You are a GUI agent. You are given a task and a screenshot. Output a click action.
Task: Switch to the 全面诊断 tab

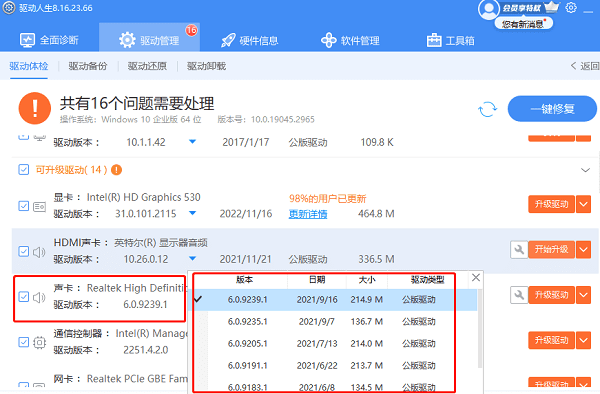click(x=49, y=40)
